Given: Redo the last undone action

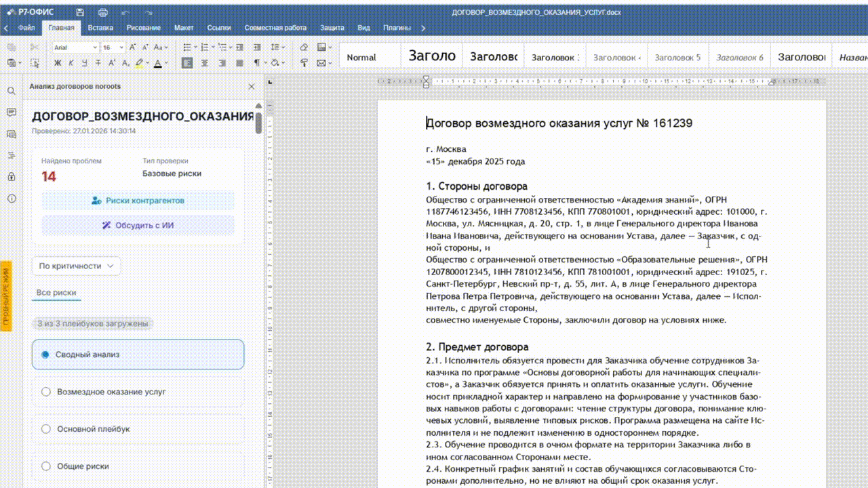Looking at the screenshot, I should (x=149, y=12).
